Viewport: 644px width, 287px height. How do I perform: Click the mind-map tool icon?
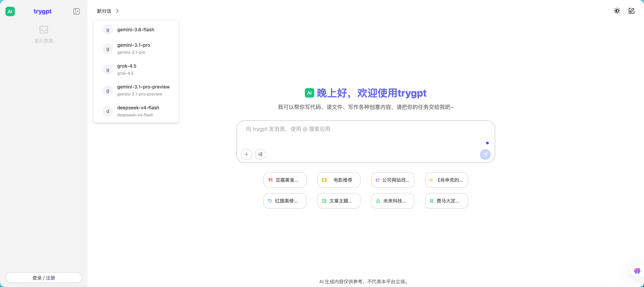(x=260, y=154)
